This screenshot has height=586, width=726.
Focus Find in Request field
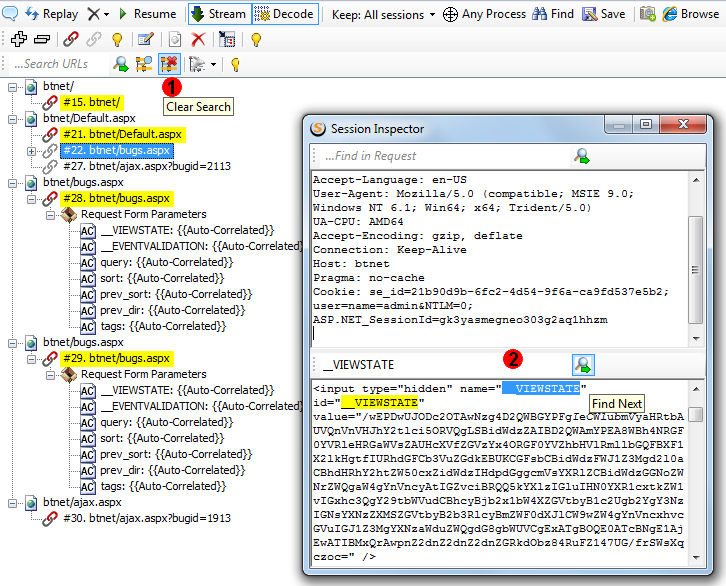click(444, 156)
